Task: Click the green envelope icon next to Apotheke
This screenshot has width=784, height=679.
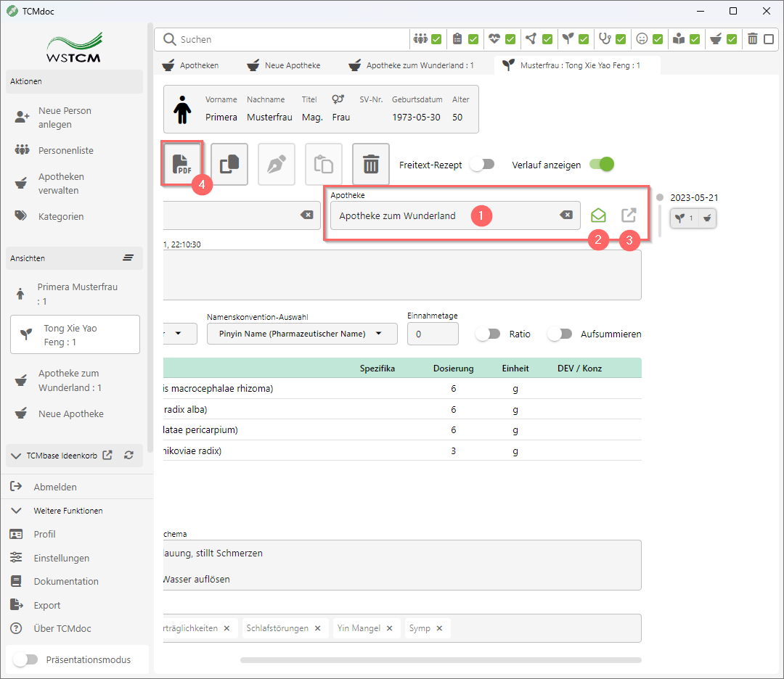Action: click(597, 215)
